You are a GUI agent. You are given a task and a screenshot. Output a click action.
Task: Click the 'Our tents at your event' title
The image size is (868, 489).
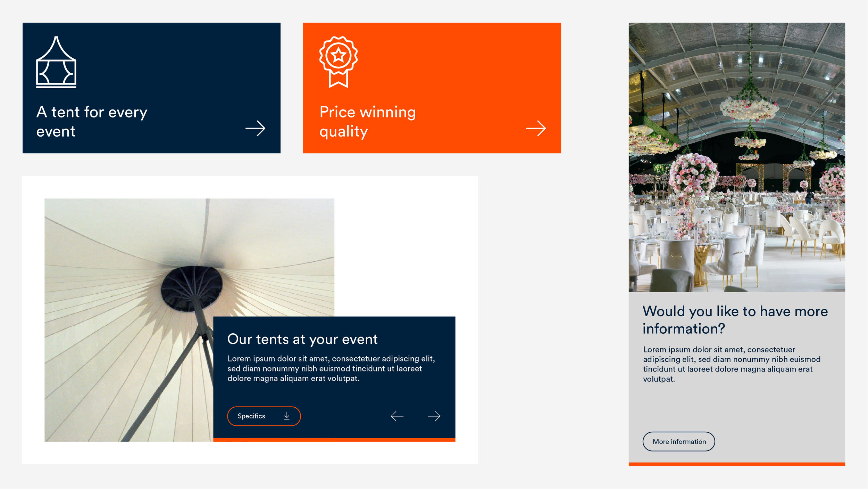[x=302, y=339]
